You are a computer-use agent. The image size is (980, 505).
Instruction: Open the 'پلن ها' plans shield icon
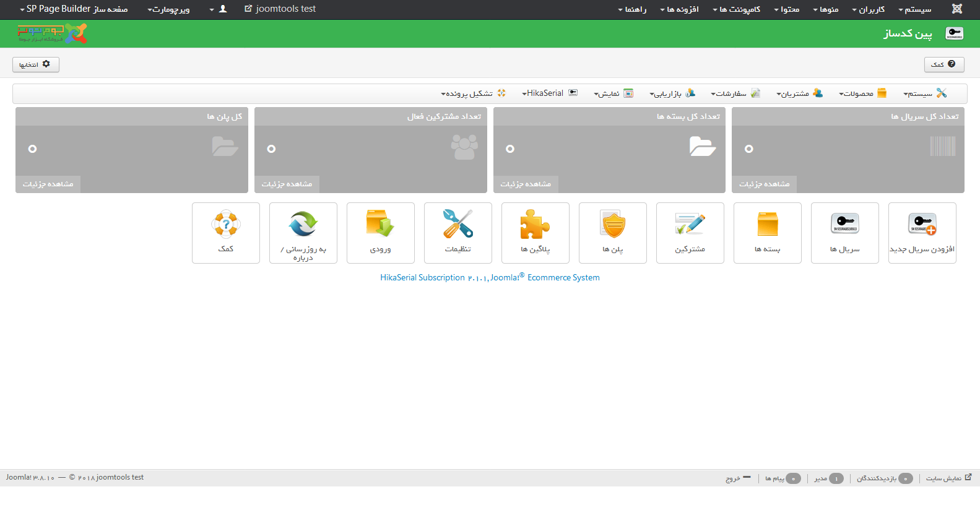click(612, 233)
